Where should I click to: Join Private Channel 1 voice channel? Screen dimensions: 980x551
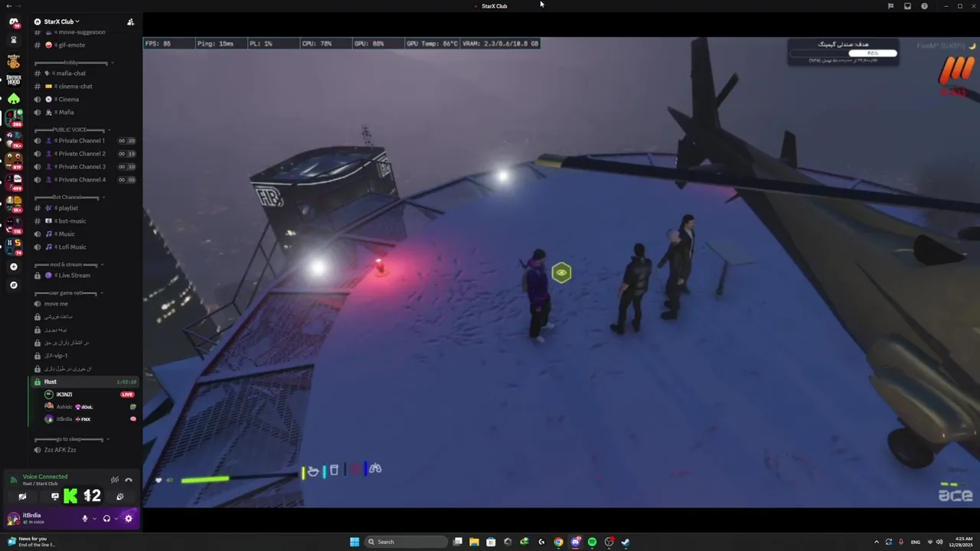84,141
